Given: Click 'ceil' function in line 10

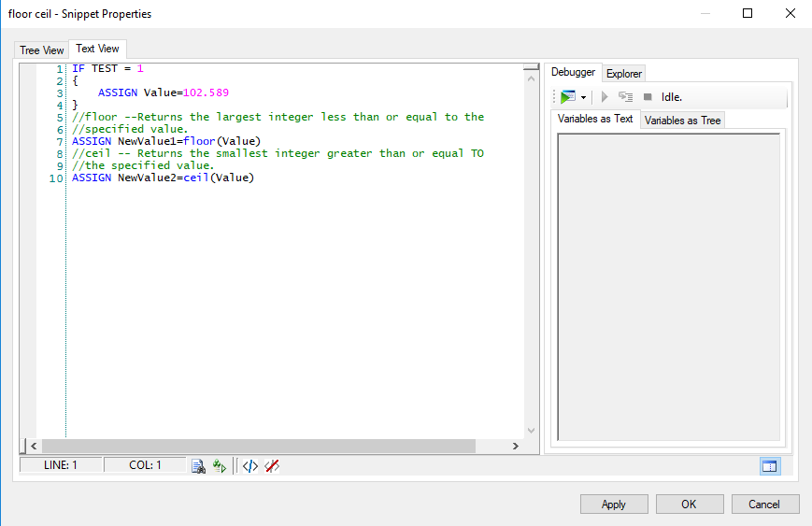Looking at the screenshot, I should tap(196, 178).
